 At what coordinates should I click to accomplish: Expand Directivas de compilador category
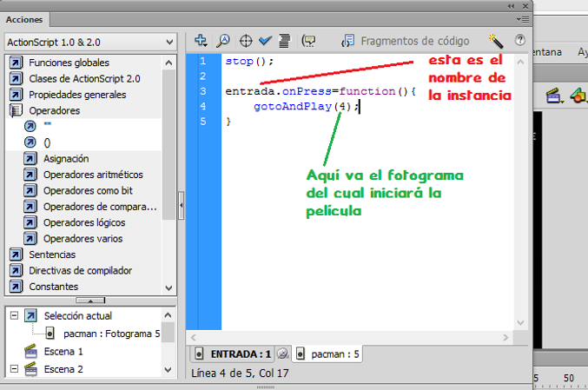(x=70, y=270)
